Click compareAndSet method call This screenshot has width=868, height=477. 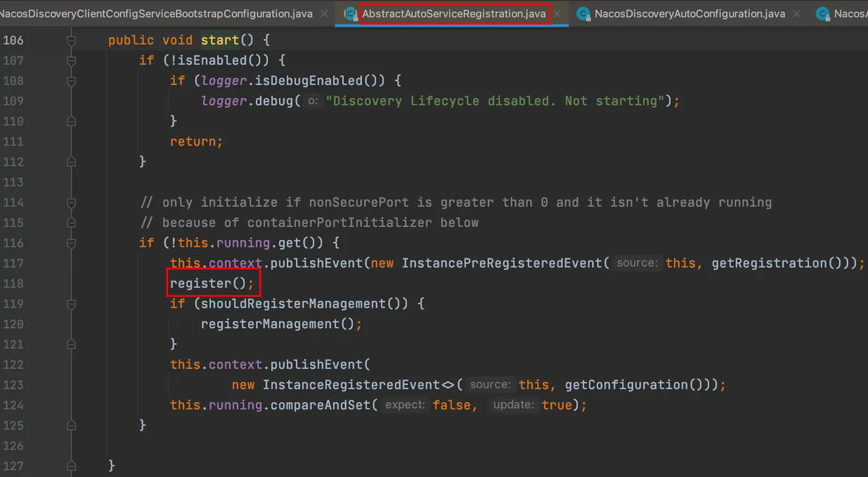[x=320, y=405]
